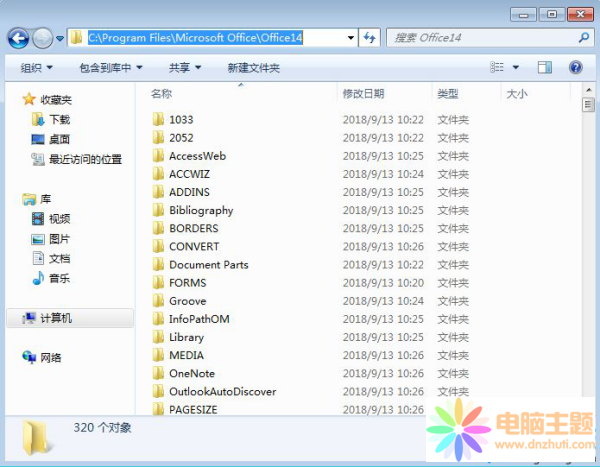Click the change view icon
Viewport: 600px width, 467px height.
[x=498, y=68]
